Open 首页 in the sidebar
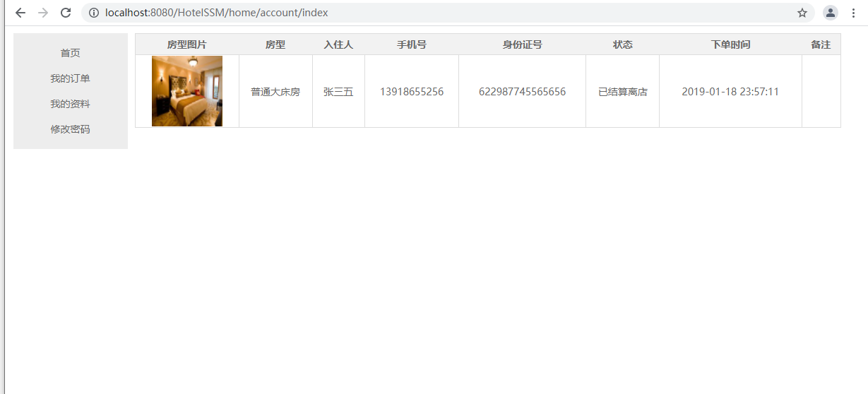The width and height of the screenshot is (868, 394). (71, 53)
